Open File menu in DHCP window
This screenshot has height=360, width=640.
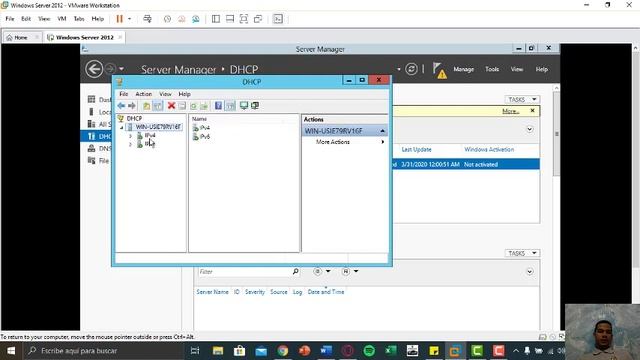(124, 94)
